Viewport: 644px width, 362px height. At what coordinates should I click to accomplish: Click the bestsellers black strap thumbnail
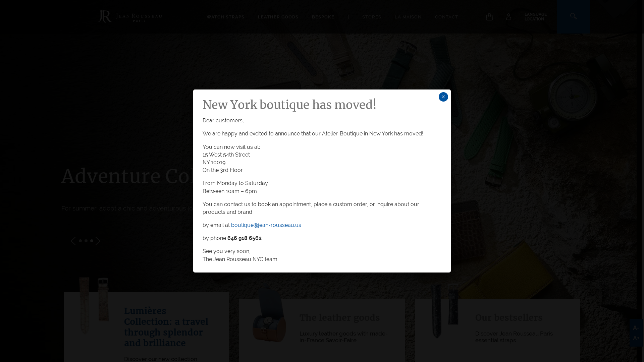click(x=445, y=311)
